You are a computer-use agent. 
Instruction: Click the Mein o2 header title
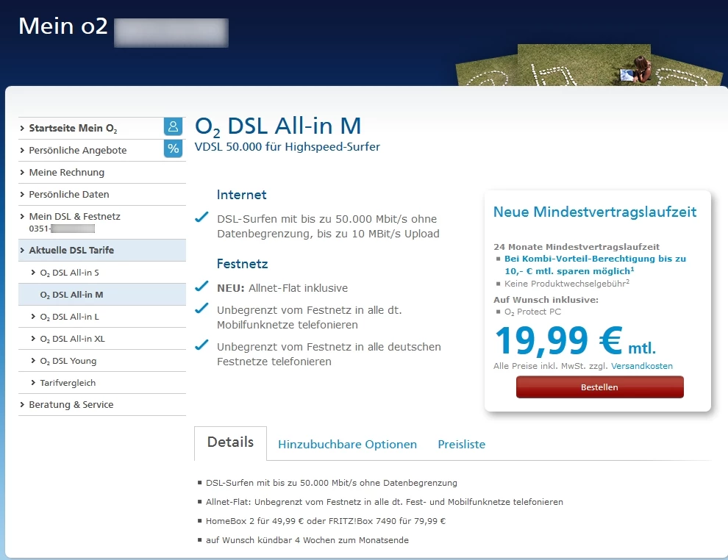63,26
